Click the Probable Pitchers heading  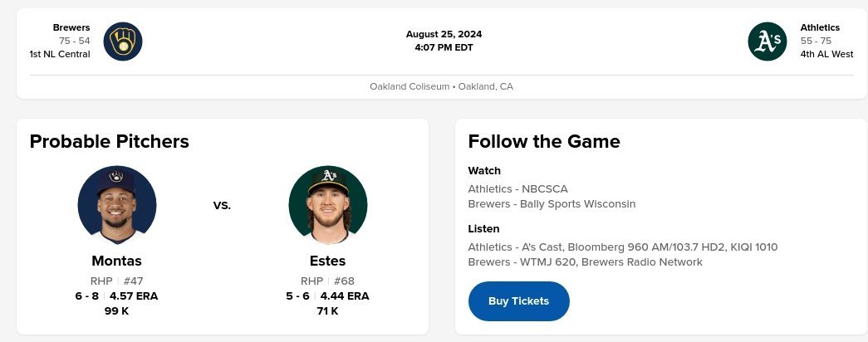click(110, 141)
